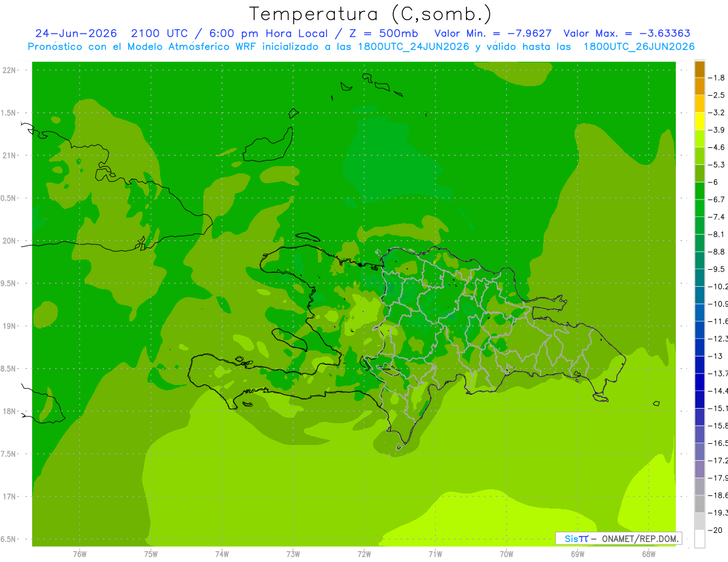The image size is (728, 562).
Task: Click the '-20' legend label
Action: click(x=715, y=530)
